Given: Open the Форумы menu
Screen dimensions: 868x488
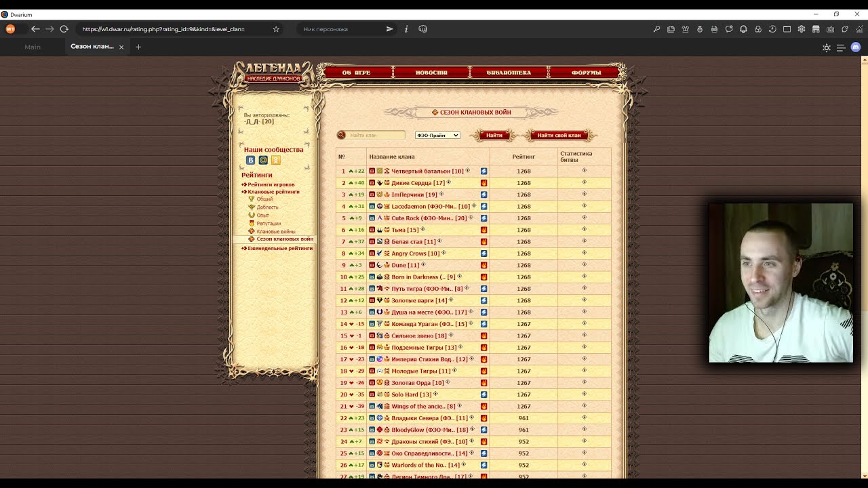Looking at the screenshot, I should (x=587, y=73).
